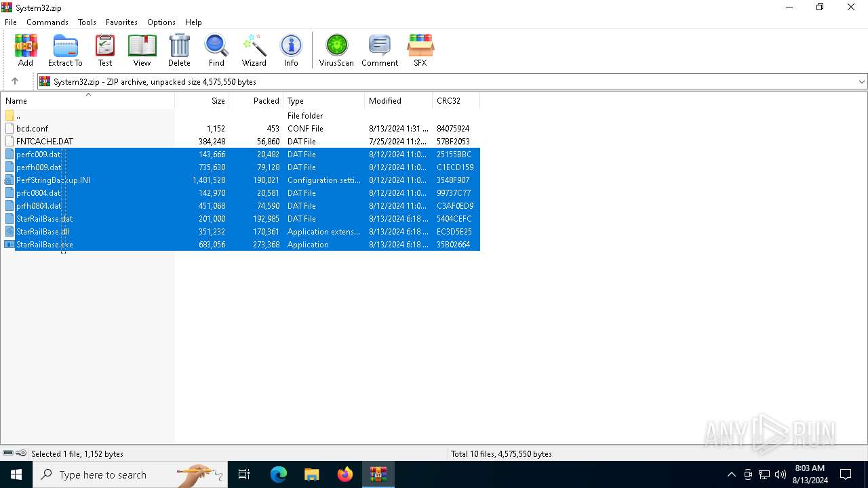Show hidden tray icons chevron
Viewport: 868px width, 488px height.
731,474
